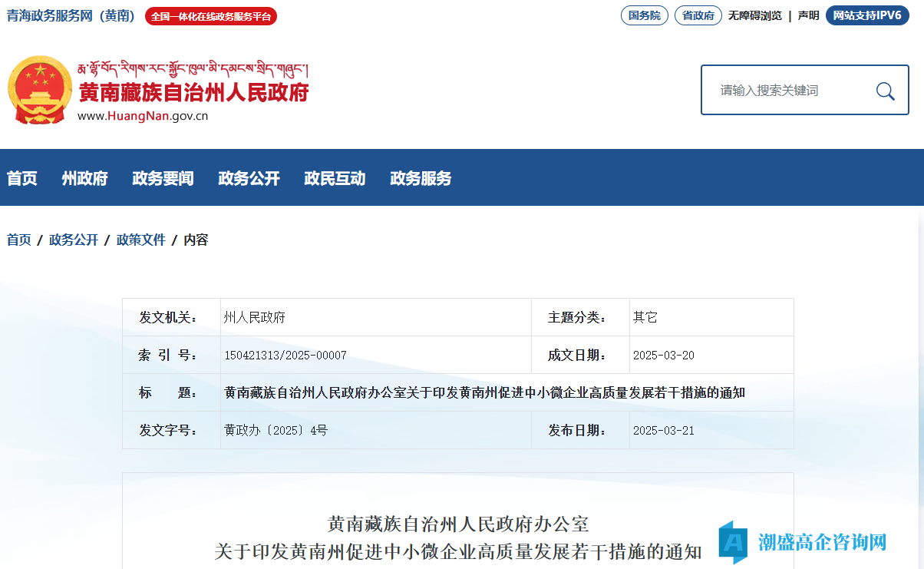924x569 pixels.
Task: Open the 州政府 navigation tab
Action: click(x=84, y=178)
